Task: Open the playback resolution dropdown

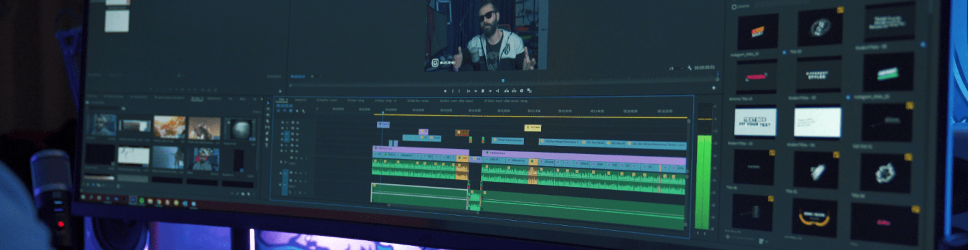Action: click(x=676, y=68)
